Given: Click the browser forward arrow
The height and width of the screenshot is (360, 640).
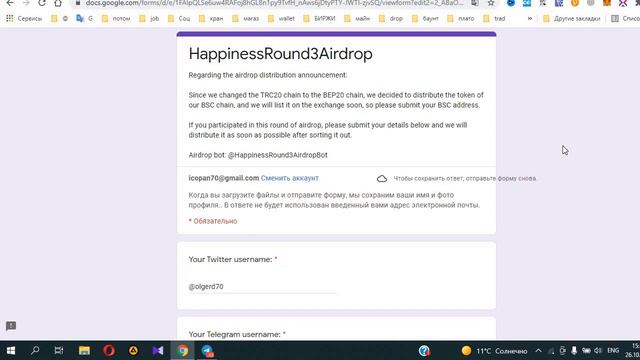Looking at the screenshot, I should pos(26,3).
